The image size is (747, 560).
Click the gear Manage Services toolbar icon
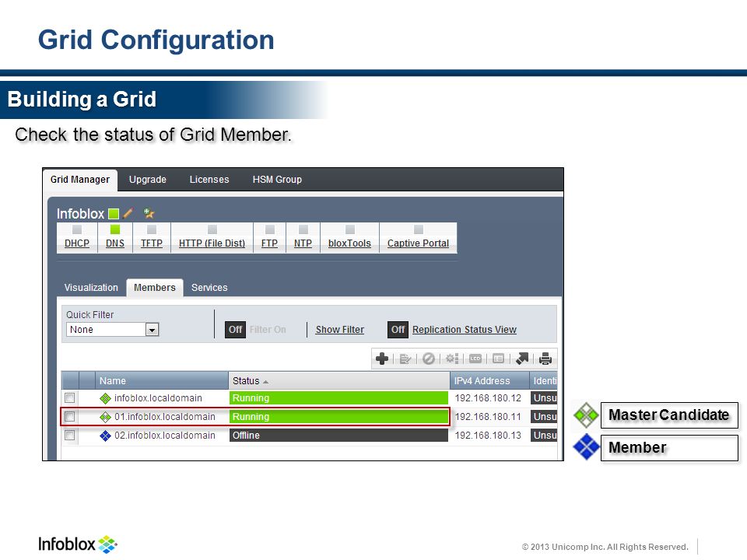tap(451, 359)
